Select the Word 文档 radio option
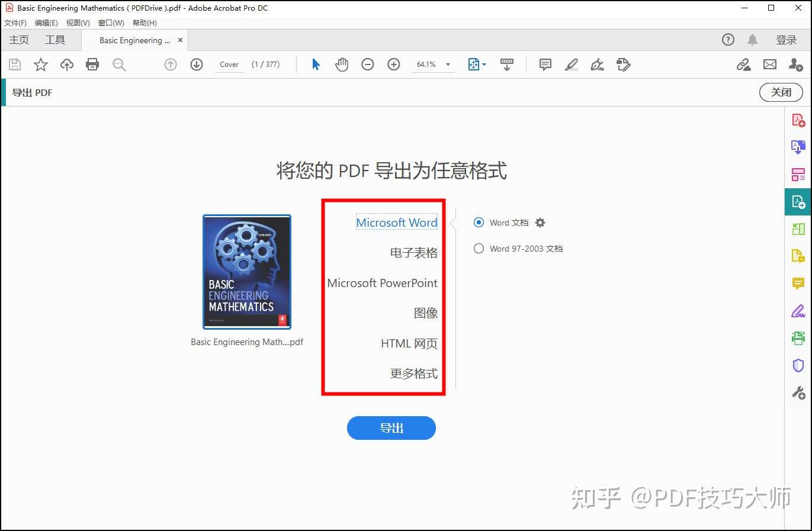Viewport: 812px width, 531px height. [479, 223]
